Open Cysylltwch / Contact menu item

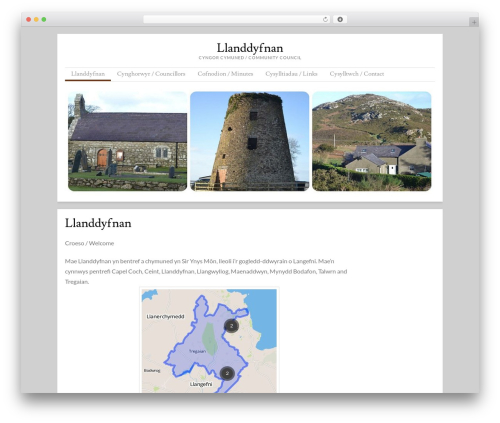tap(357, 74)
